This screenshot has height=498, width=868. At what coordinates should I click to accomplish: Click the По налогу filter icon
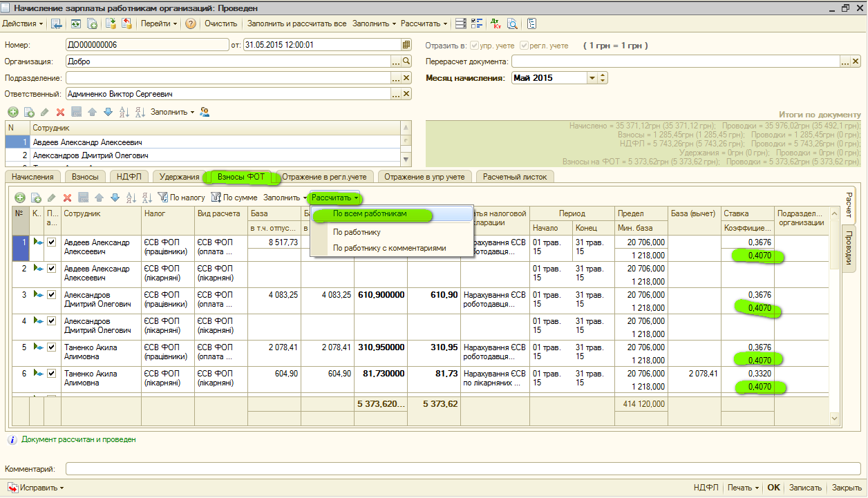[x=163, y=198]
